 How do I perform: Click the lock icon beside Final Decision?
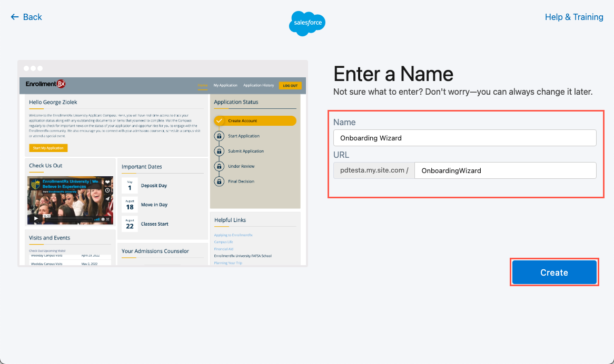[x=219, y=181]
